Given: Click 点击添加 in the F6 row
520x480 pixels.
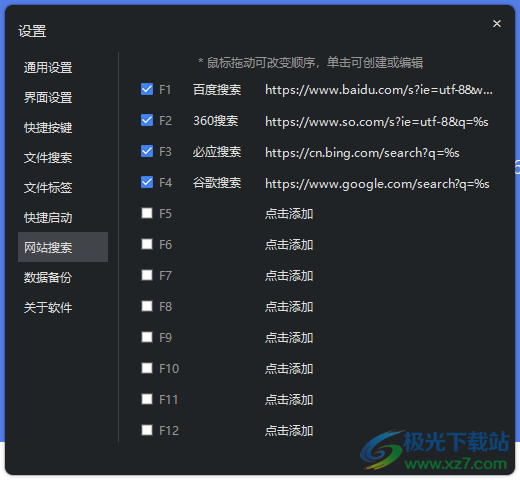Looking at the screenshot, I should [x=289, y=245].
